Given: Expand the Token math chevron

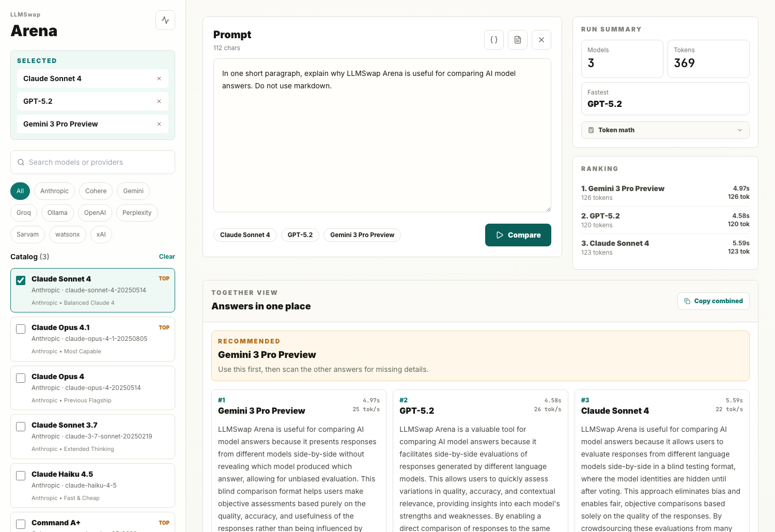Looking at the screenshot, I should [740, 130].
